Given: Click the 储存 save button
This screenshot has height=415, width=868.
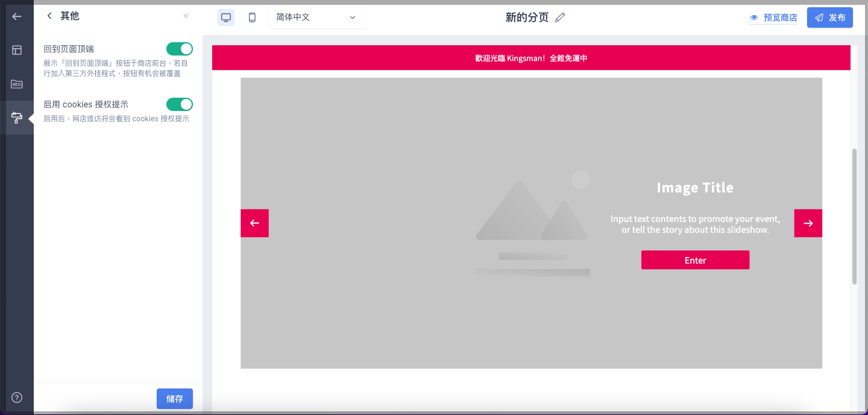Looking at the screenshot, I should coord(175,399).
